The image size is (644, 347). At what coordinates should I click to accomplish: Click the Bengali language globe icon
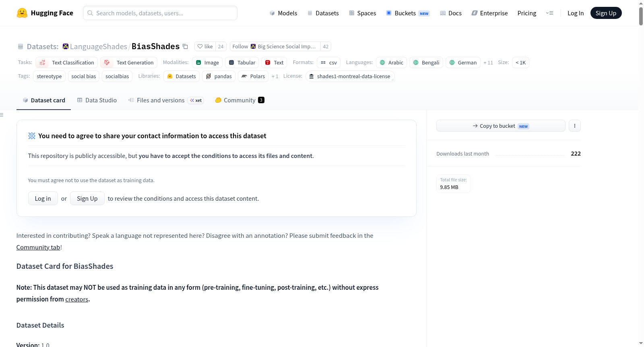tap(416, 62)
